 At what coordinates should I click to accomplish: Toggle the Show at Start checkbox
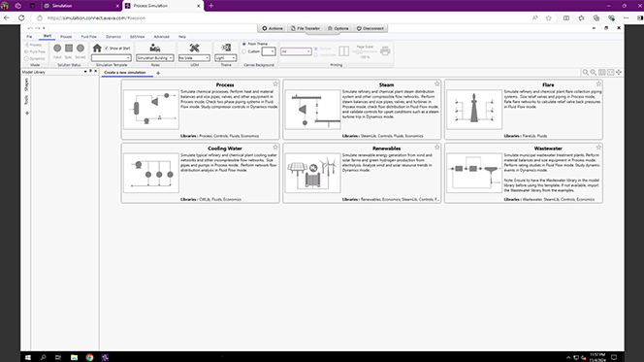point(107,49)
